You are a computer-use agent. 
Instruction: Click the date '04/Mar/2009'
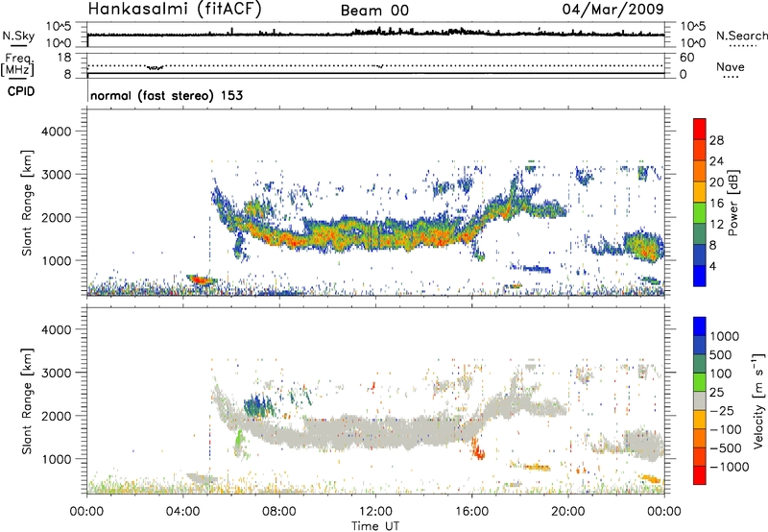(x=612, y=9)
